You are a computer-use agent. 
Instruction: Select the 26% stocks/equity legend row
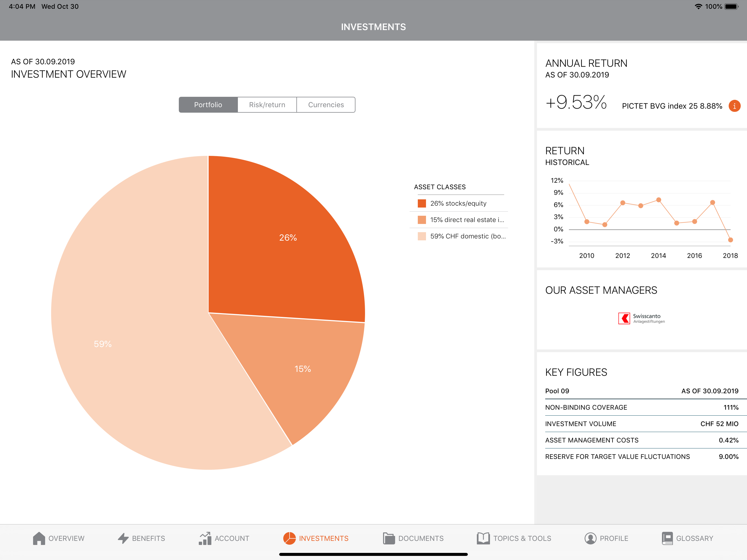tap(459, 203)
